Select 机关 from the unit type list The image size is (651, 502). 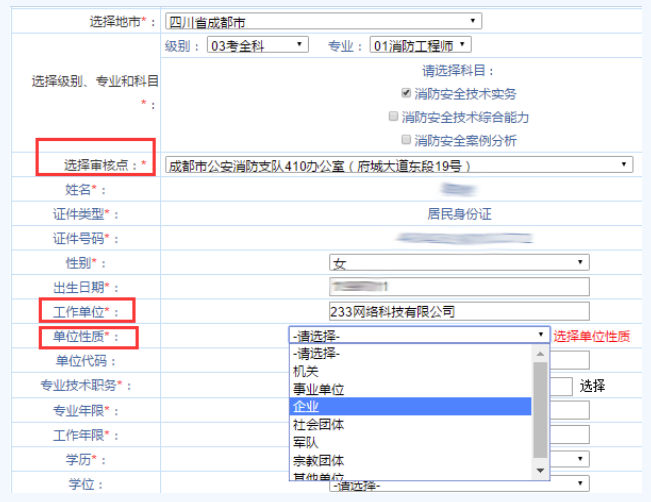point(305,371)
